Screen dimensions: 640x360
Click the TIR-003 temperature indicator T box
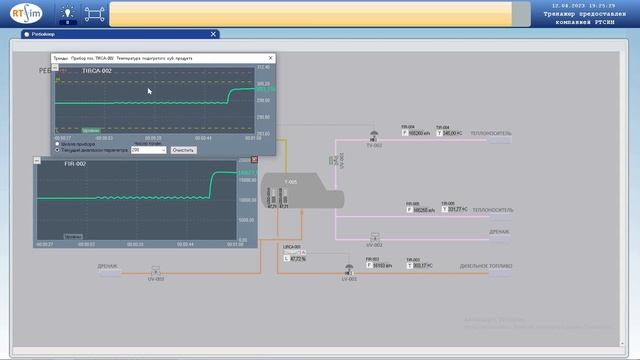pos(409,266)
